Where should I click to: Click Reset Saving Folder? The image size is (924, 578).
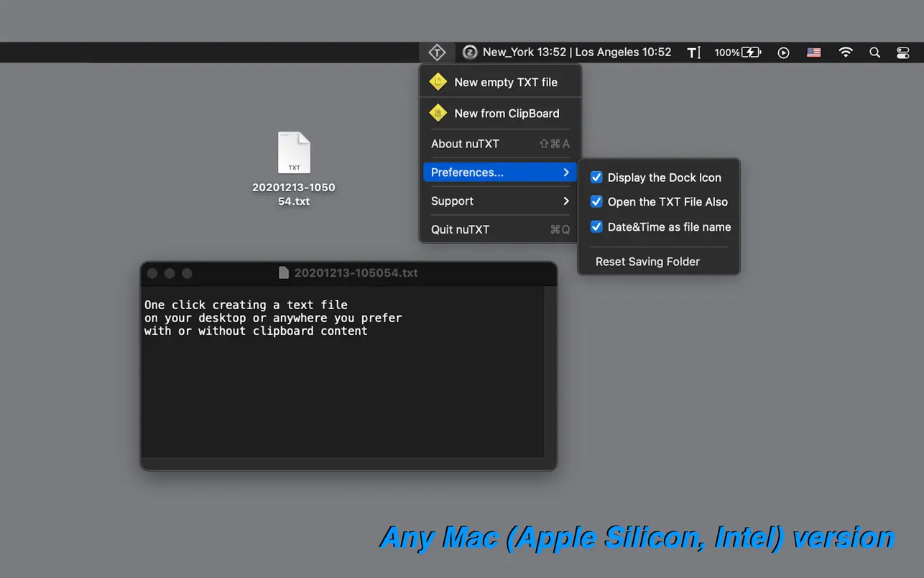[648, 262]
